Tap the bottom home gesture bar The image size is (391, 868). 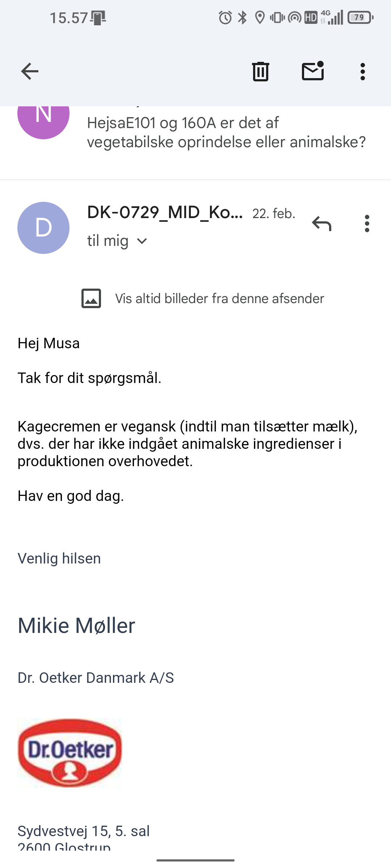click(195, 860)
